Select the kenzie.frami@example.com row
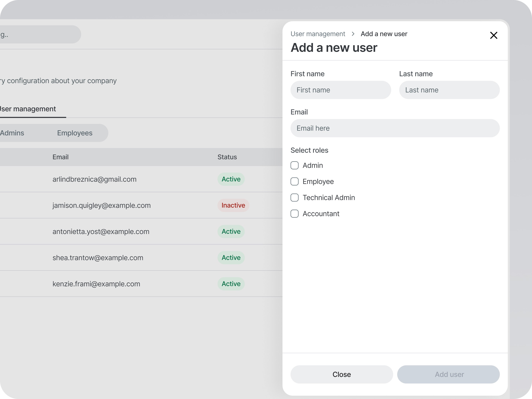532x399 pixels. click(96, 284)
